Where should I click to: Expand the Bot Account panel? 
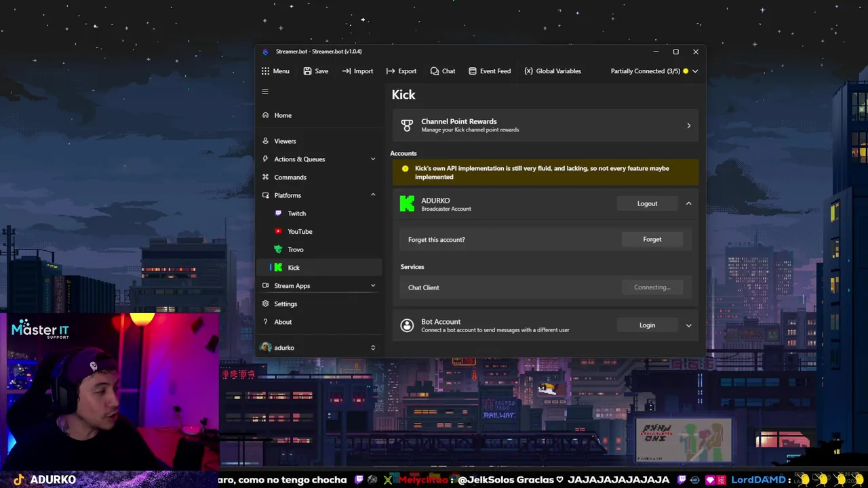[x=688, y=325]
